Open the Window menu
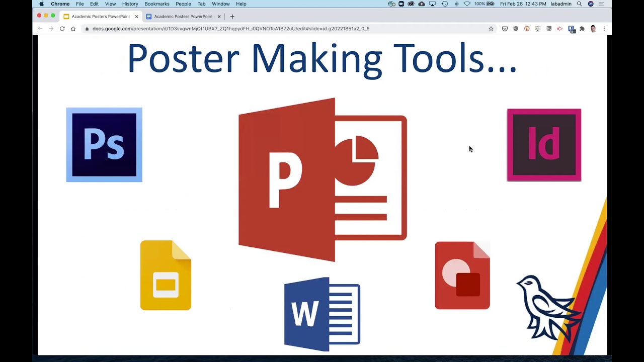The image size is (644, 362). pyautogui.click(x=221, y=4)
